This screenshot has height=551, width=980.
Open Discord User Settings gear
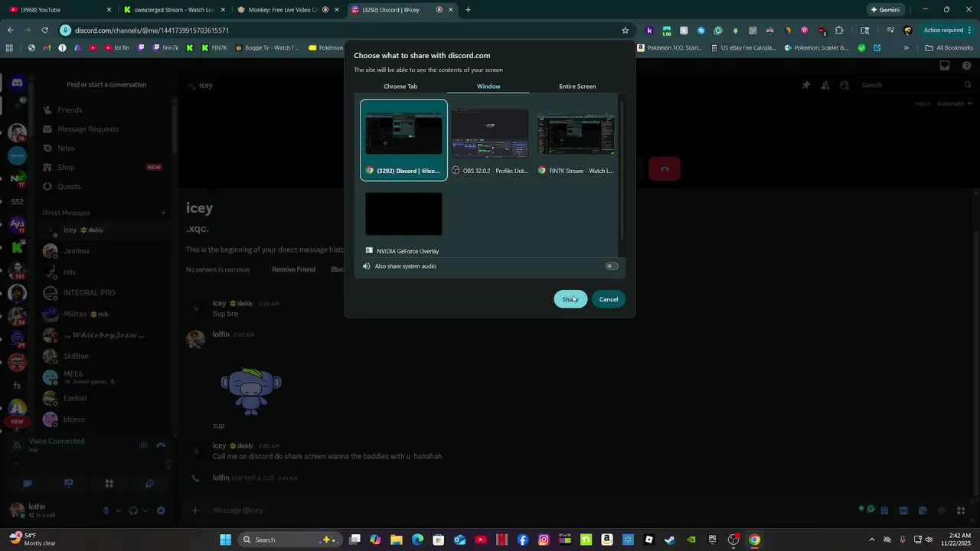point(161,510)
